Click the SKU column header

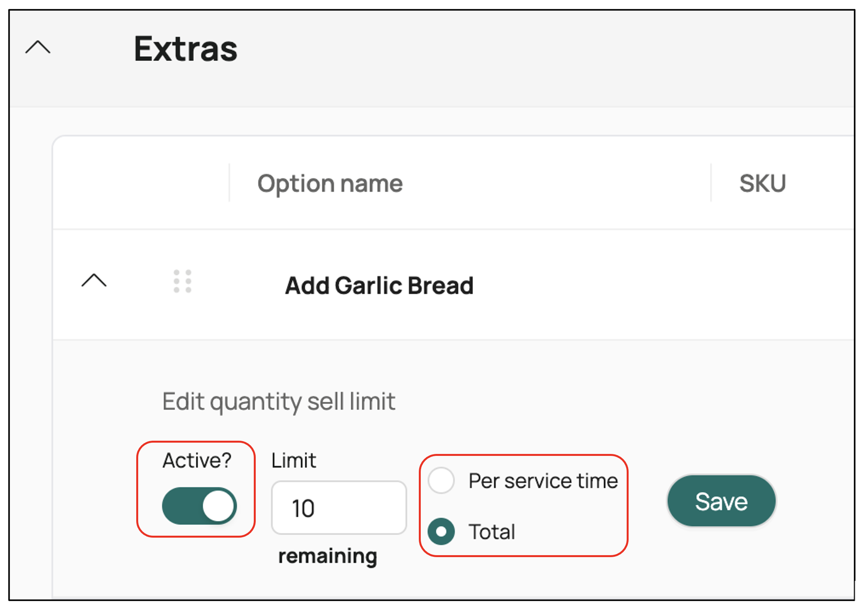point(762,183)
